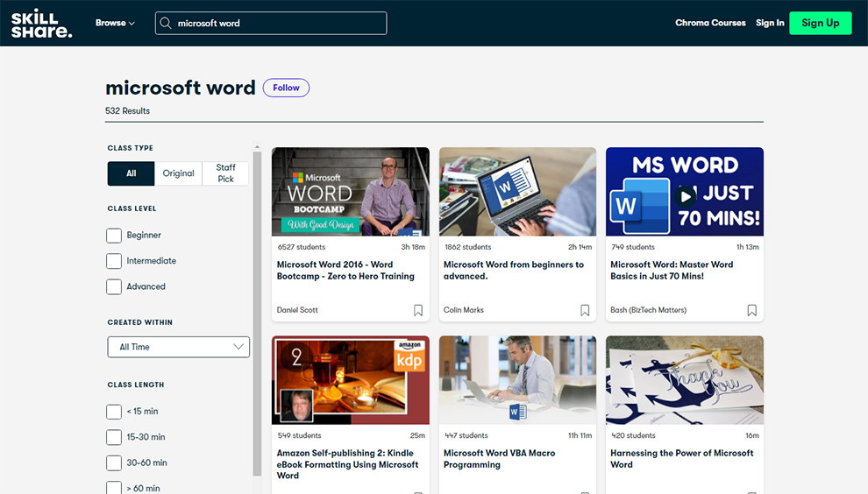
Task: Click the green Sign Up button
Action: pos(821,24)
